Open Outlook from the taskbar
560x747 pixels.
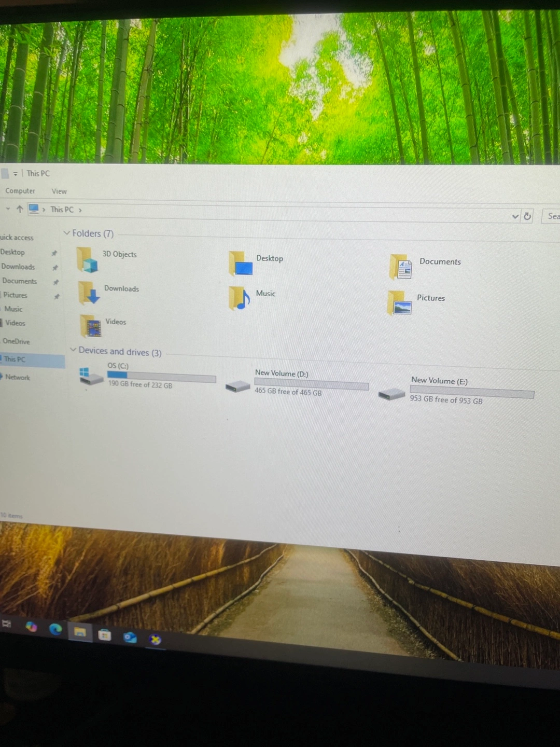click(130, 637)
